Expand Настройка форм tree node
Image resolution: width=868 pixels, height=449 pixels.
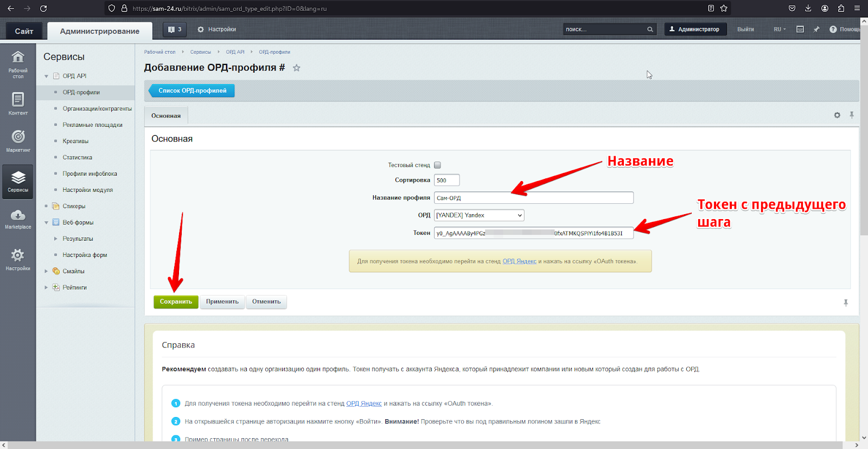[x=55, y=255]
